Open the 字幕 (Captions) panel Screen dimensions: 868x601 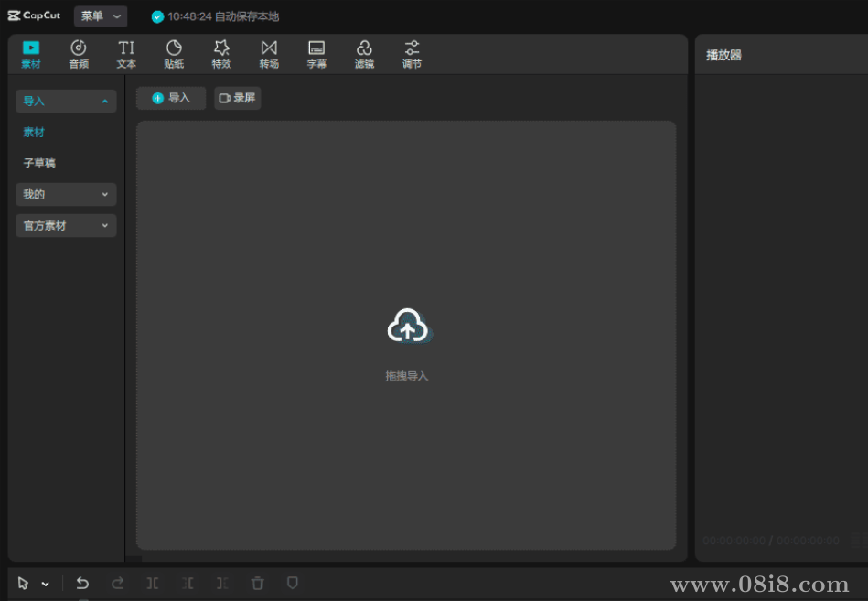[x=316, y=54]
